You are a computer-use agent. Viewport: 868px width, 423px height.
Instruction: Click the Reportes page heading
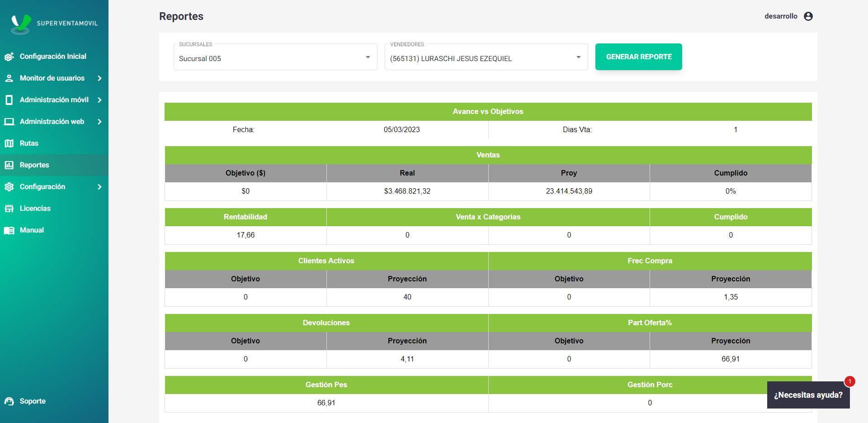tap(181, 16)
